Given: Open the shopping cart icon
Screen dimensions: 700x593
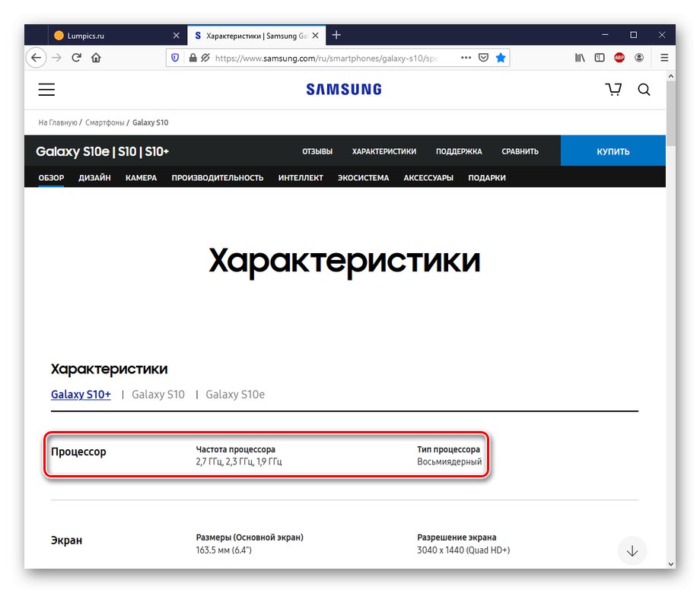Looking at the screenshot, I should (613, 89).
